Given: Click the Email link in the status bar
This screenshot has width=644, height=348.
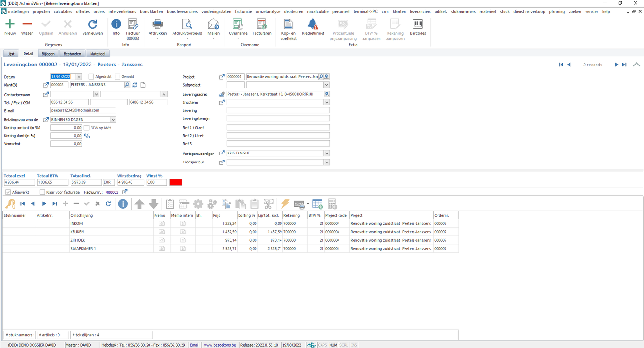Looking at the screenshot, I should pyautogui.click(x=194, y=345).
